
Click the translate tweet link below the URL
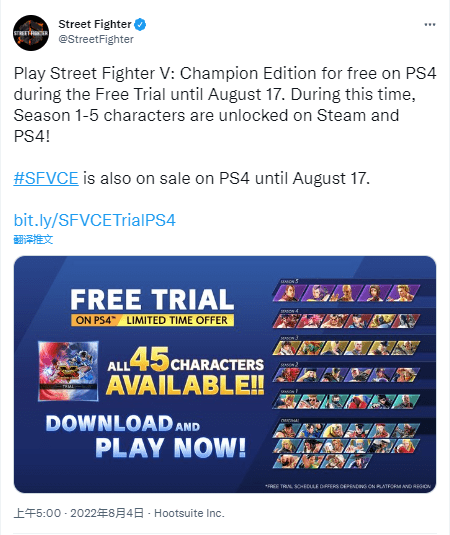pos(33,240)
